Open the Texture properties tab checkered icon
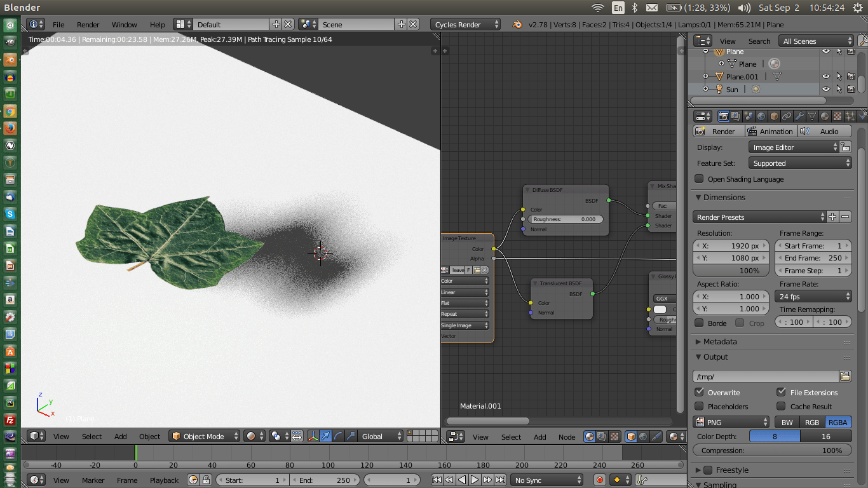The width and height of the screenshot is (868, 488). tap(837, 116)
